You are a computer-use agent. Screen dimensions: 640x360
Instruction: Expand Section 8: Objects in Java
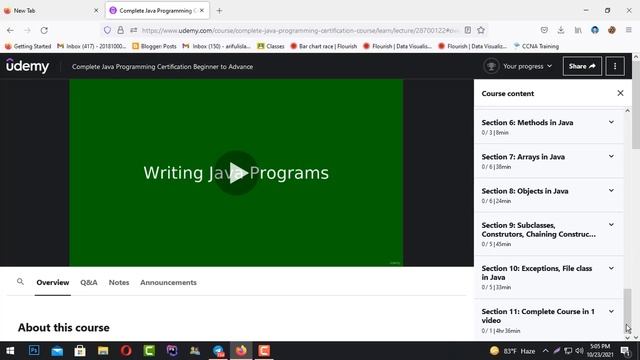(x=549, y=196)
